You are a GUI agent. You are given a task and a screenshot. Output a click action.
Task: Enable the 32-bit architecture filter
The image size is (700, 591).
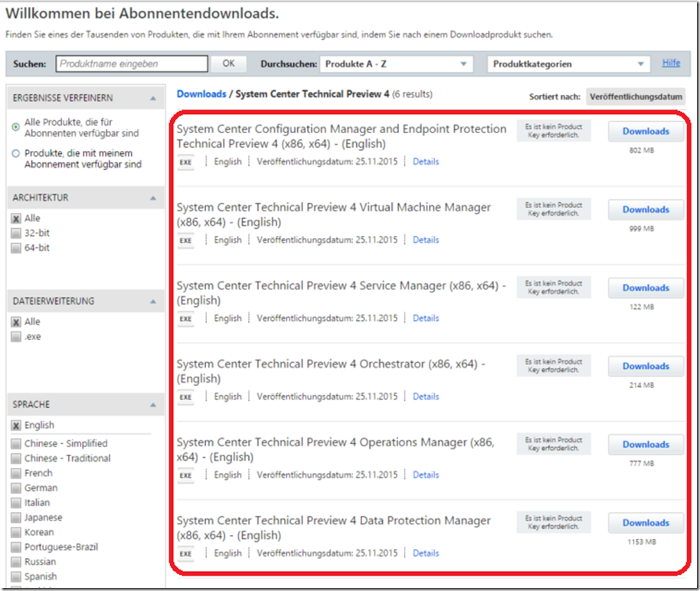[16, 233]
